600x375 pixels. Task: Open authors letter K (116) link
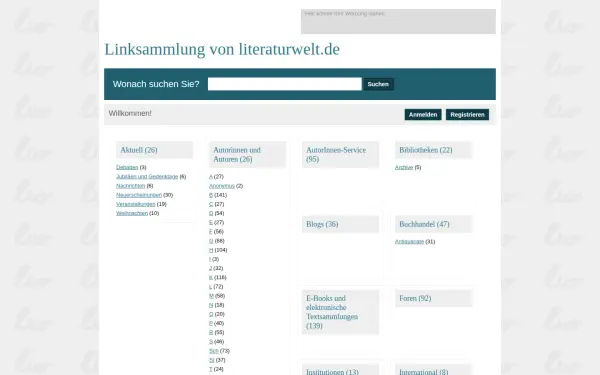[211, 277]
